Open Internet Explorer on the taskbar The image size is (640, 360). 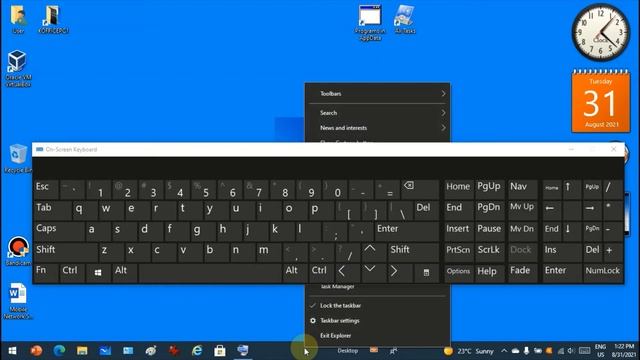[x=197, y=351]
